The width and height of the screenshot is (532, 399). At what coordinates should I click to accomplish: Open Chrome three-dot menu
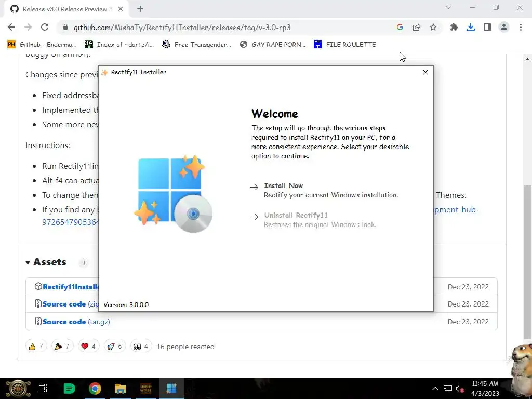pos(521,28)
